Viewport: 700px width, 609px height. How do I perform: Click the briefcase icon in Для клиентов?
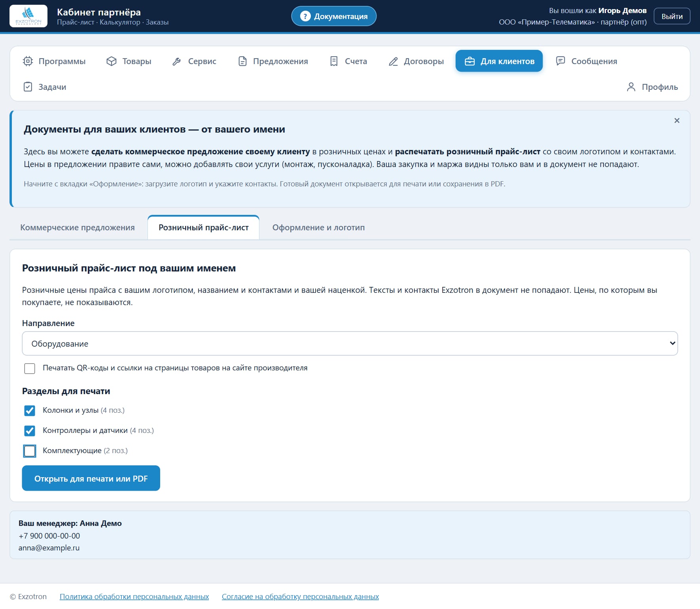click(470, 61)
